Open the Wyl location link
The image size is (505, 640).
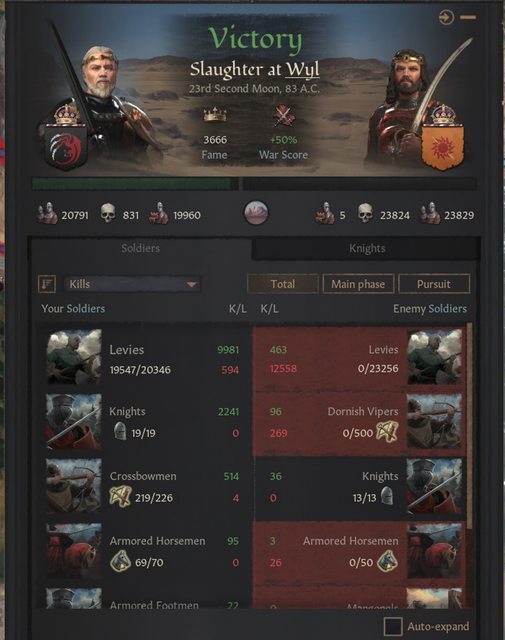[302, 70]
